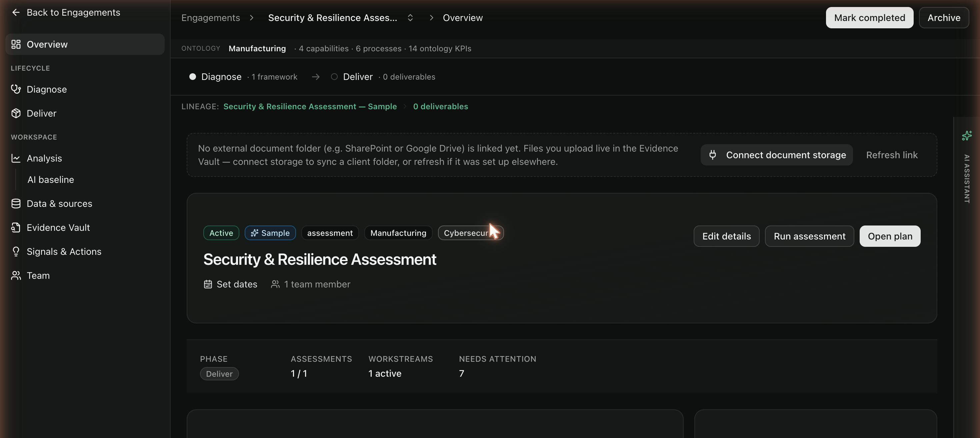Viewport: 980px width, 438px height.
Task: Click the Edit details button
Action: click(x=726, y=236)
